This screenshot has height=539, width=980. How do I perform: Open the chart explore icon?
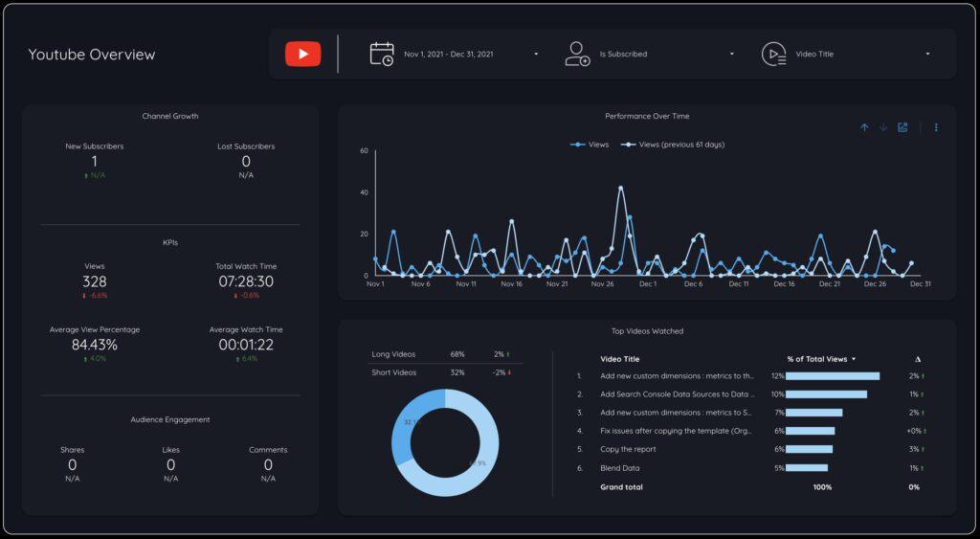[902, 127]
